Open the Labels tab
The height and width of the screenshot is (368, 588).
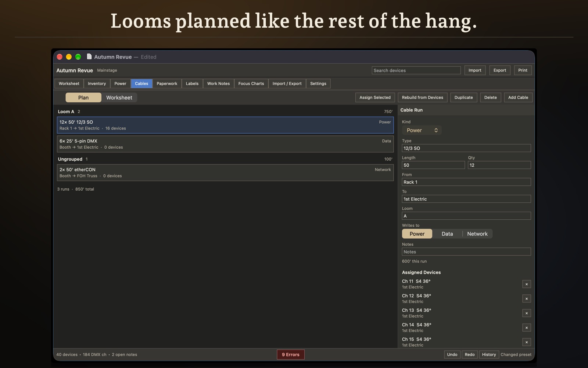pyautogui.click(x=192, y=84)
